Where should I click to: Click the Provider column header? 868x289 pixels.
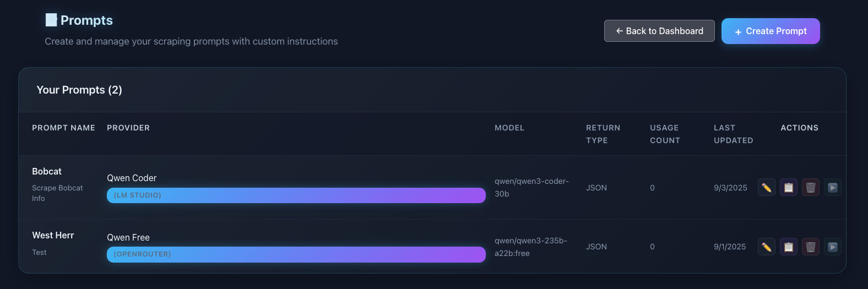pyautogui.click(x=128, y=128)
